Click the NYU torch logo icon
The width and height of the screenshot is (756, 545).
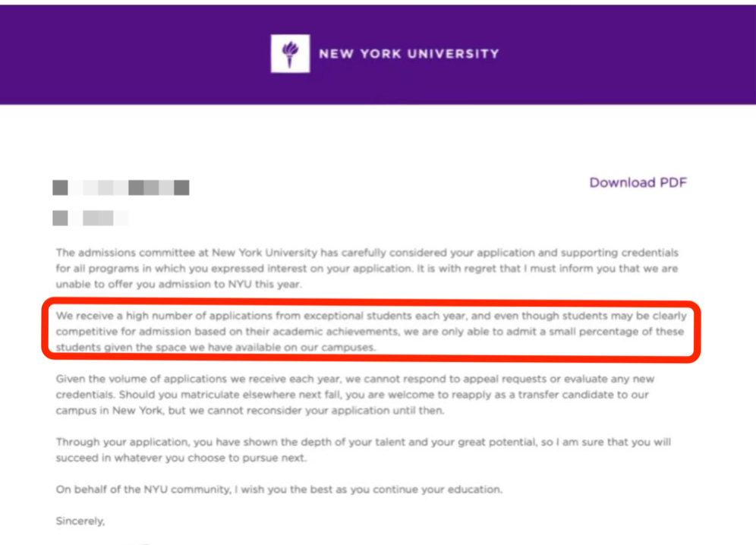point(290,54)
